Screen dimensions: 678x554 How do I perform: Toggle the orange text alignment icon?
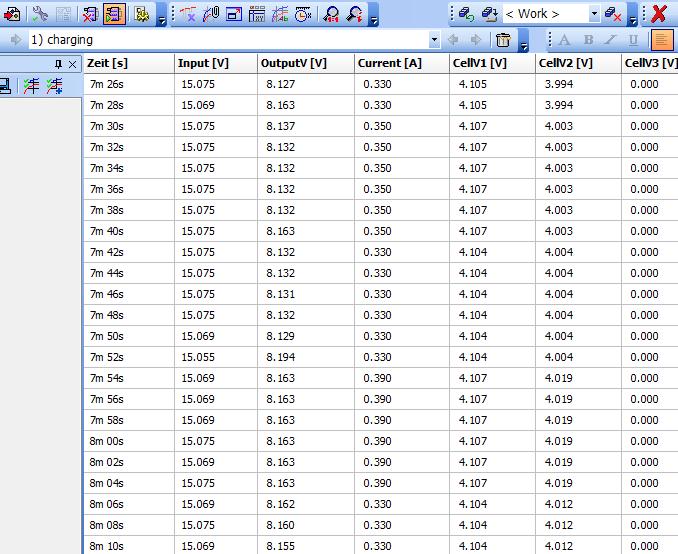tap(662, 40)
